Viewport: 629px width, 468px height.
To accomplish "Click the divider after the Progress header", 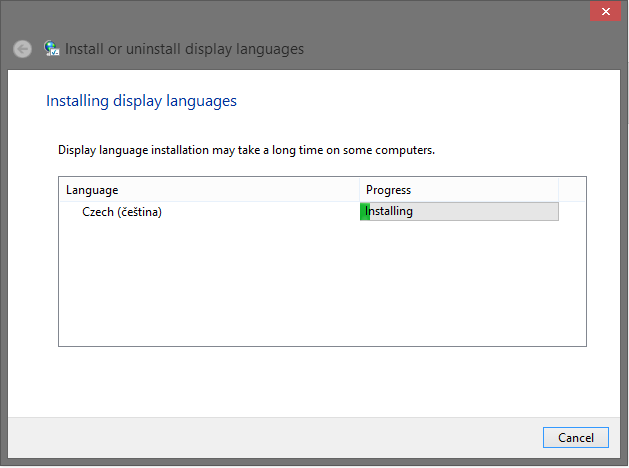I will click(558, 190).
